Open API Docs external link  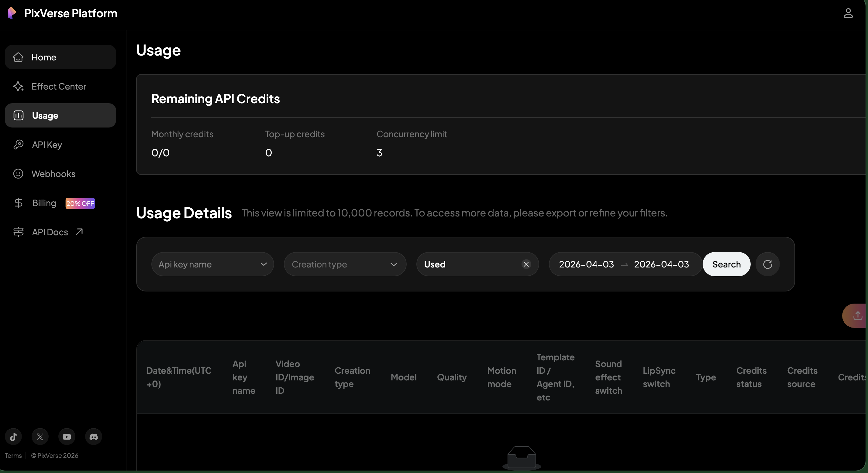[50, 232]
